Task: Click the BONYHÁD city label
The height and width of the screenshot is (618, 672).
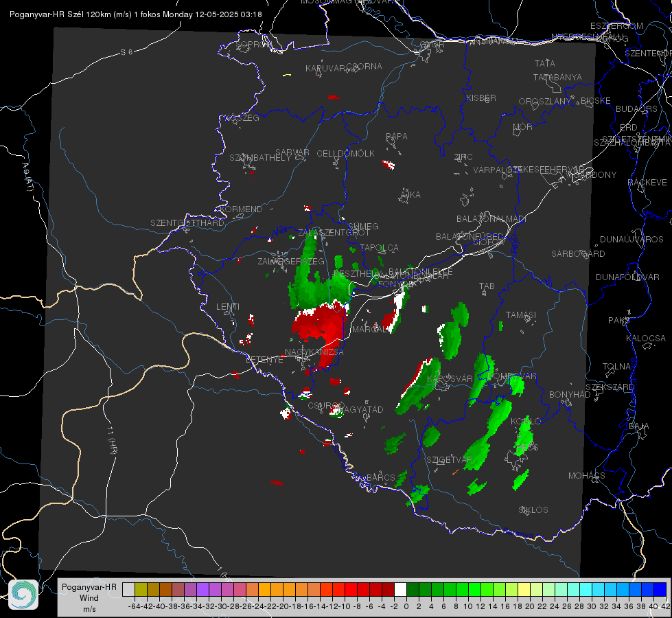Action: click(x=570, y=395)
